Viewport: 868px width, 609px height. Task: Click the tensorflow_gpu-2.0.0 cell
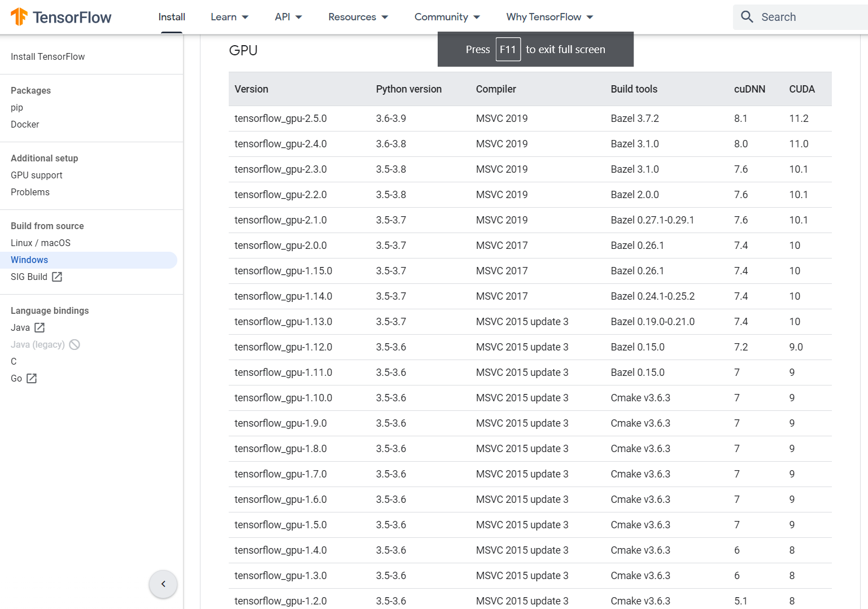pos(281,246)
